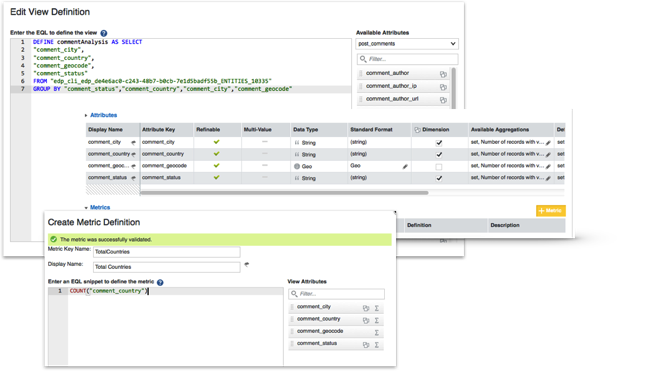Open help for EQL view definition
Screen dimensions: 650x371
tap(104, 33)
